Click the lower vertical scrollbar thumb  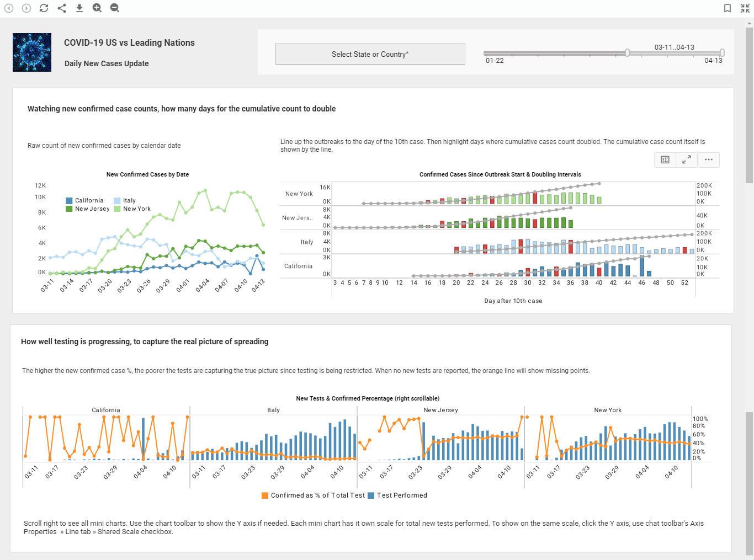pos(749,483)
